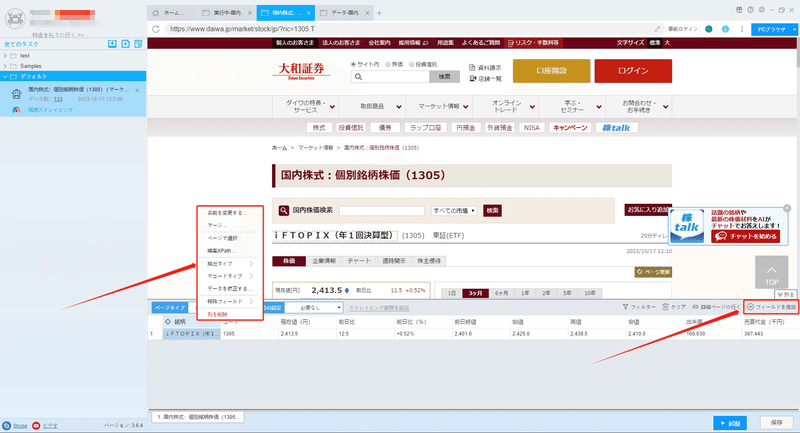Collapse the デフォルト folder
The image size is (800, 433).
click(5, 77)
